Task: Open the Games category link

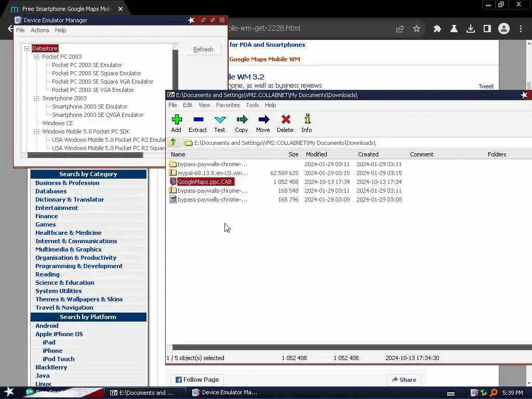Action: coord(46,224)
